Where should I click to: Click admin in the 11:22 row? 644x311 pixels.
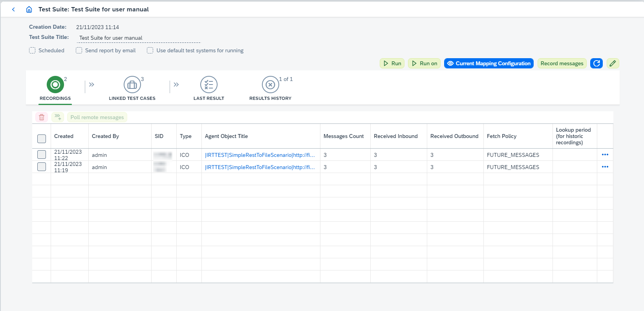coord(99,155)
